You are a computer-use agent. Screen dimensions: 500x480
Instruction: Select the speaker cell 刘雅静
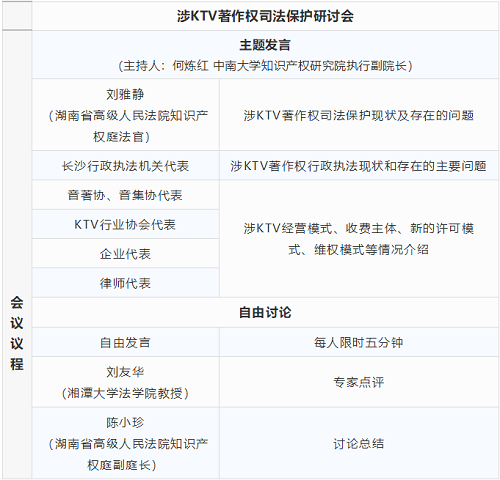(126, 115)
